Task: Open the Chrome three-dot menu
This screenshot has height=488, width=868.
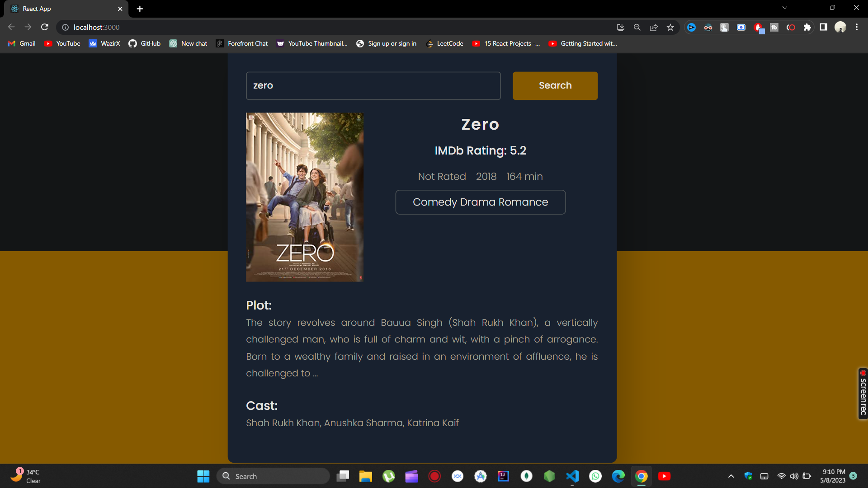Action: tap(856, 27)
